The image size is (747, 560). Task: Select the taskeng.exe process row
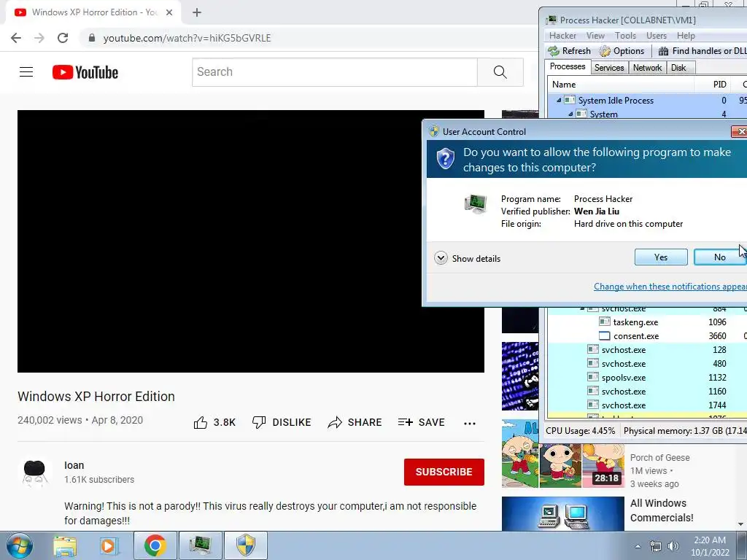click(647, 322)
